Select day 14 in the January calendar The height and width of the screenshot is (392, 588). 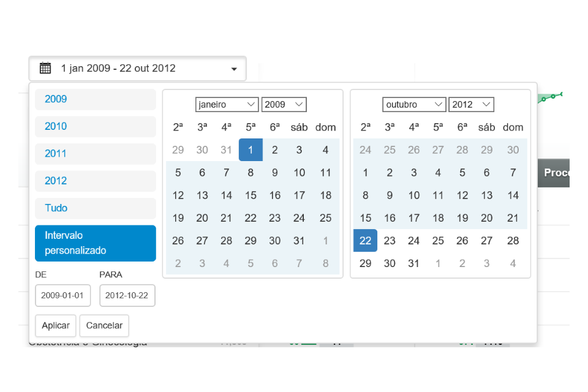coord(226,195)
